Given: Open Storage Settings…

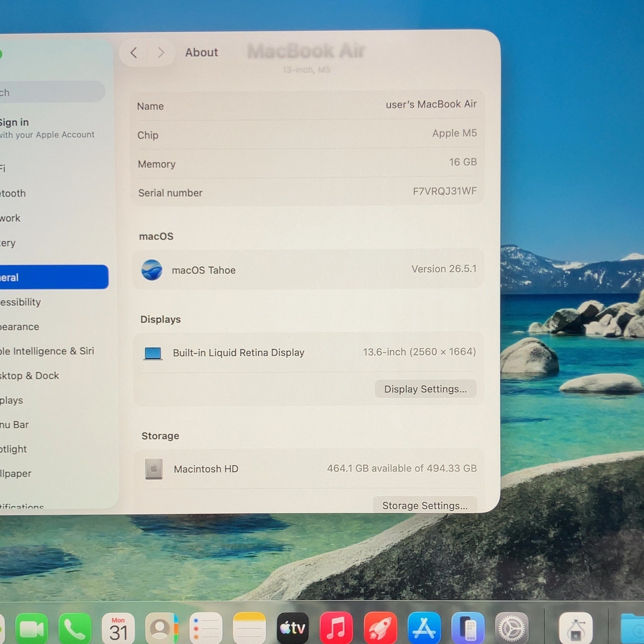Looking at the screenshot, I should coord(425,505).
